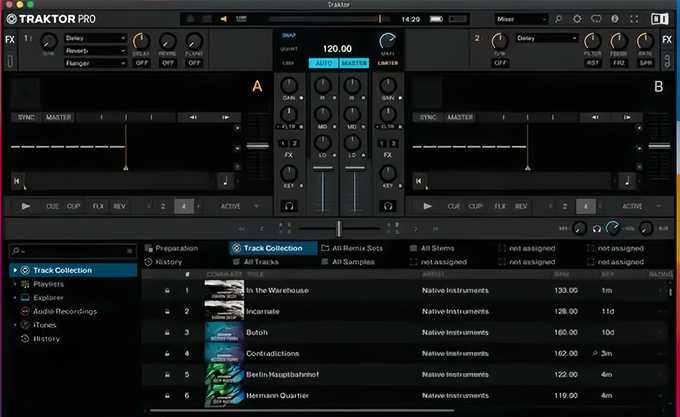Open the Reverb effect selector dropdown
Image resolution: width=680 pixels, height=417 pixels.
pyautogui.click(x=94, y=50)
